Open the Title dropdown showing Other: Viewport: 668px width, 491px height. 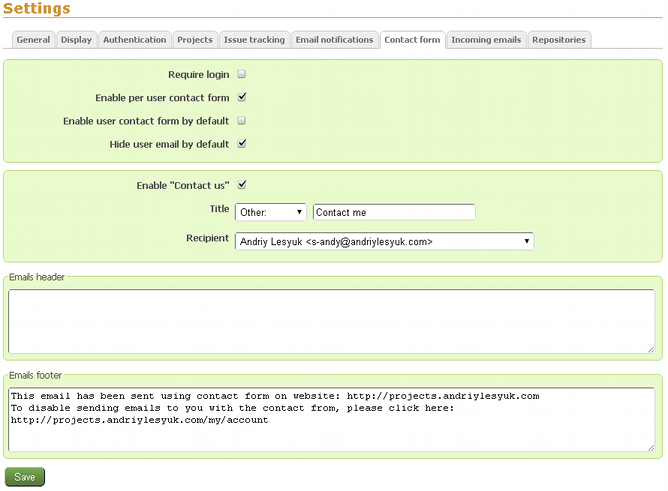(271, 212)
